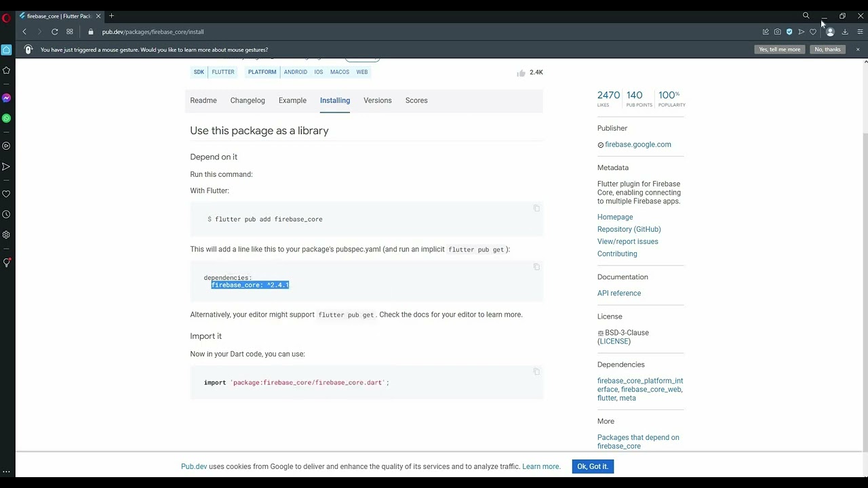Go to Opera sidebar home icon
Image resolution: width=868 pixels, height=488 pixels.
click(6, 49)
